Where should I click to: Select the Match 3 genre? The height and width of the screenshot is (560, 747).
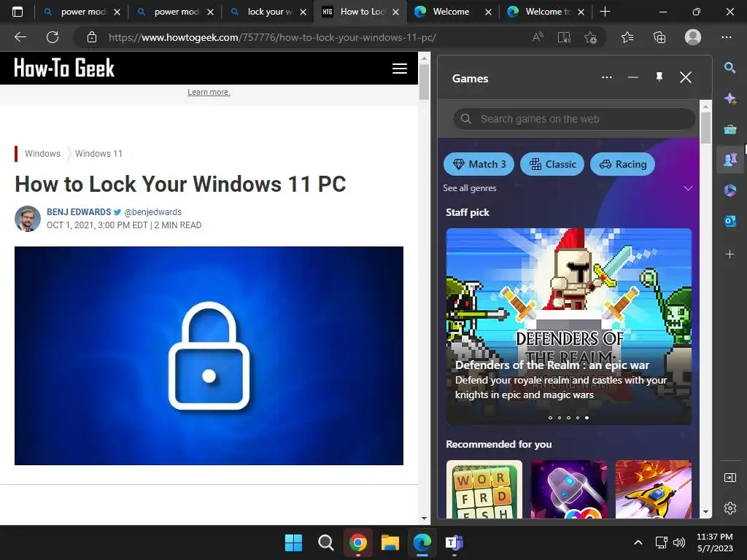coord(479,164)
